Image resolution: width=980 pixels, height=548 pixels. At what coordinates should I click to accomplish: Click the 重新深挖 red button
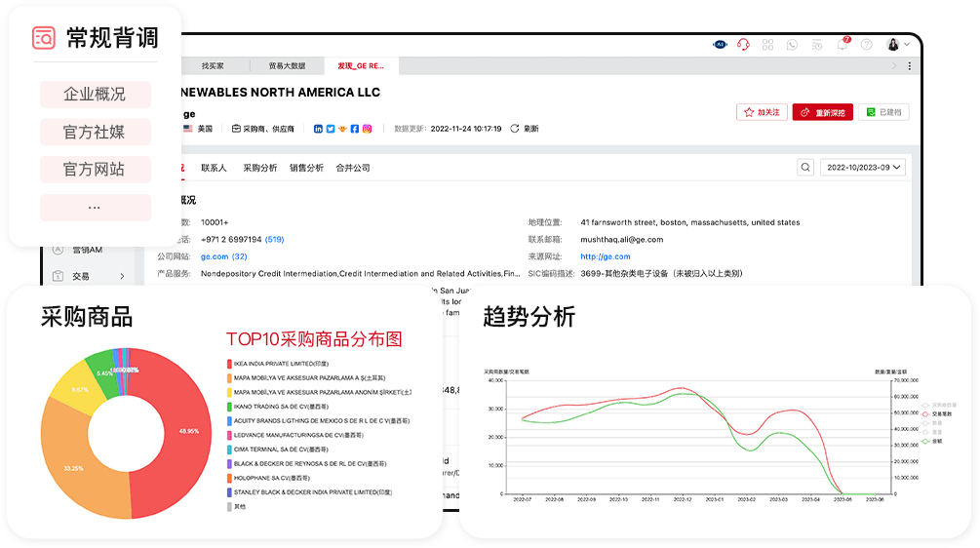pos(822,112)
